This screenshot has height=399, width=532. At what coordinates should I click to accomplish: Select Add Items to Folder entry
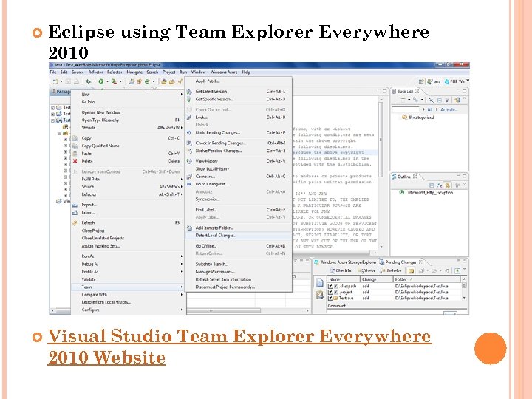pyautogui.click(x=239, y=228)
